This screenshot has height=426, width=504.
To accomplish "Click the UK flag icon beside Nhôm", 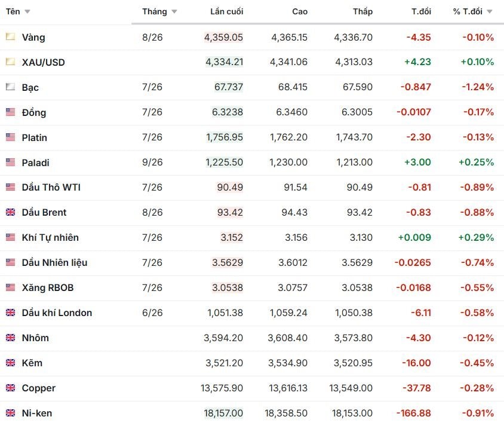I will [x=10, y=338].
